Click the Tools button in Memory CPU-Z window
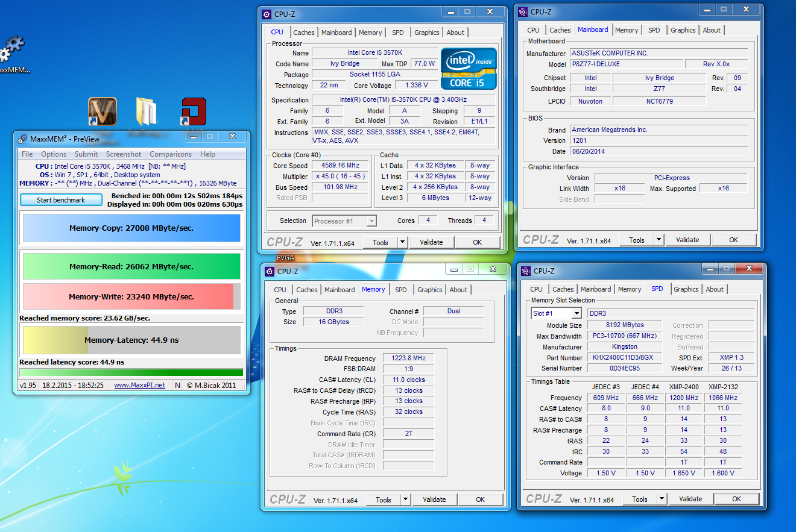The height and width of the screenshot is (532, 796). [x=384, y=499]
